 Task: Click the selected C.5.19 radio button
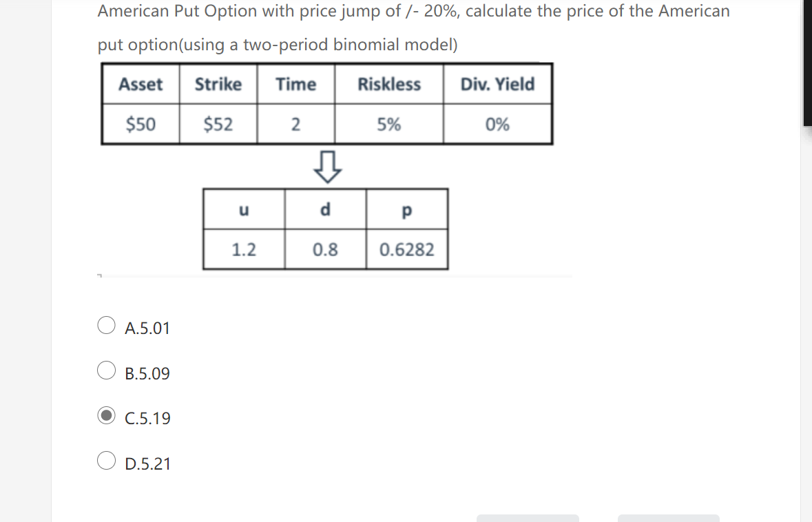107,416
